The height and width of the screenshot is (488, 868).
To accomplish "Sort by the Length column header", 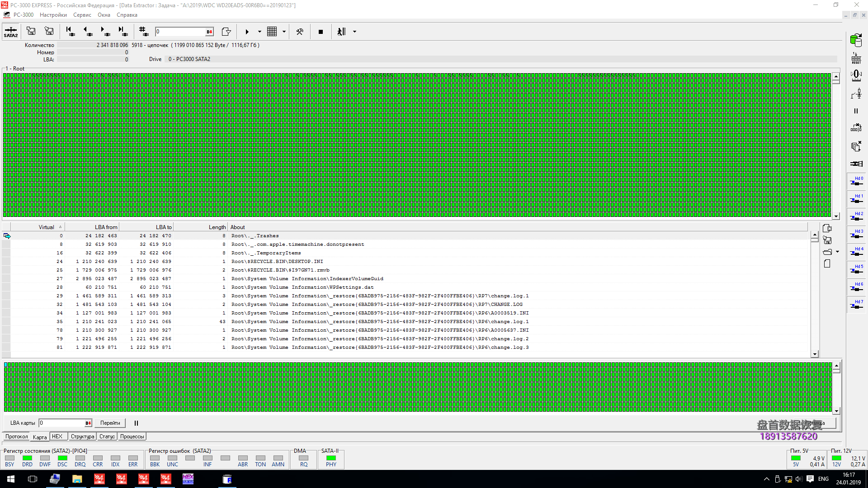I will (200, 227).
